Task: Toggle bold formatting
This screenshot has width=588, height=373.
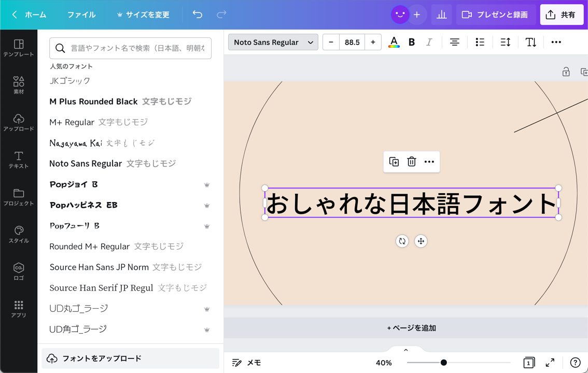Action: click(411, 42)
